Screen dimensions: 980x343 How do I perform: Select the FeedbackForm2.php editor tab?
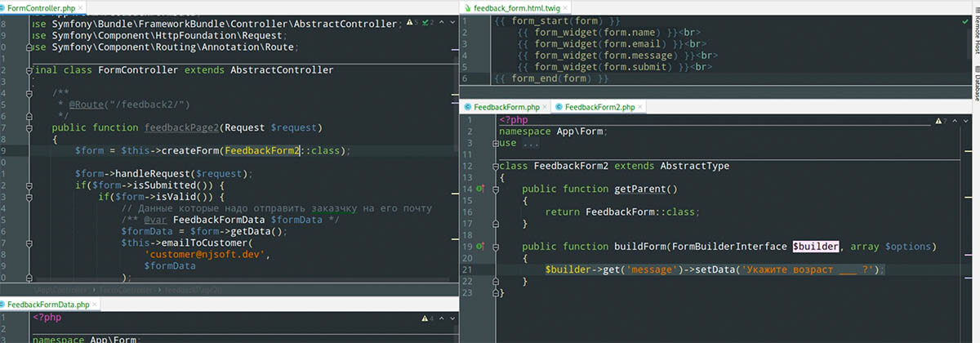pos(599,107)
